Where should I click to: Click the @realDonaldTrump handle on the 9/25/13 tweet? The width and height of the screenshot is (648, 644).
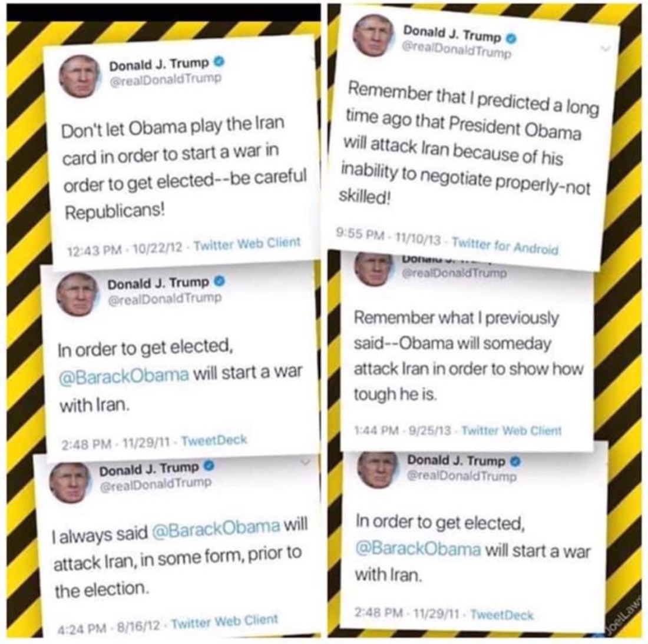(454, 273)
